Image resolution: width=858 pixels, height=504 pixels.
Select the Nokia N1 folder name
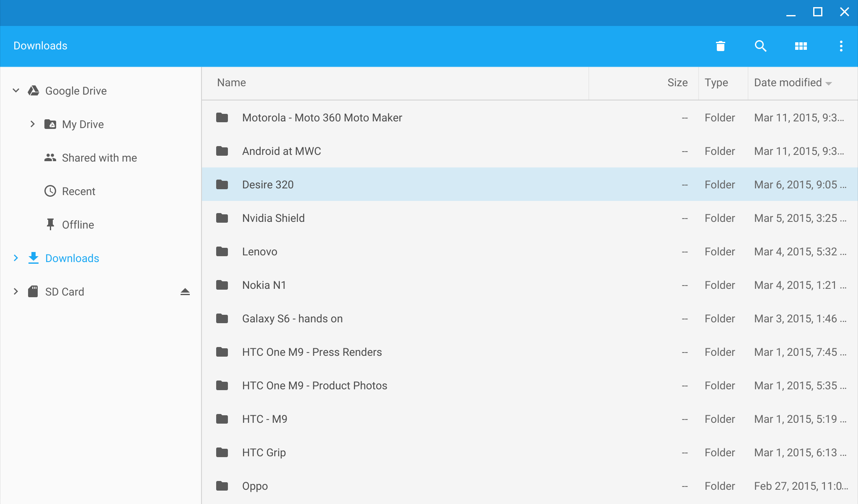[264, 285]
